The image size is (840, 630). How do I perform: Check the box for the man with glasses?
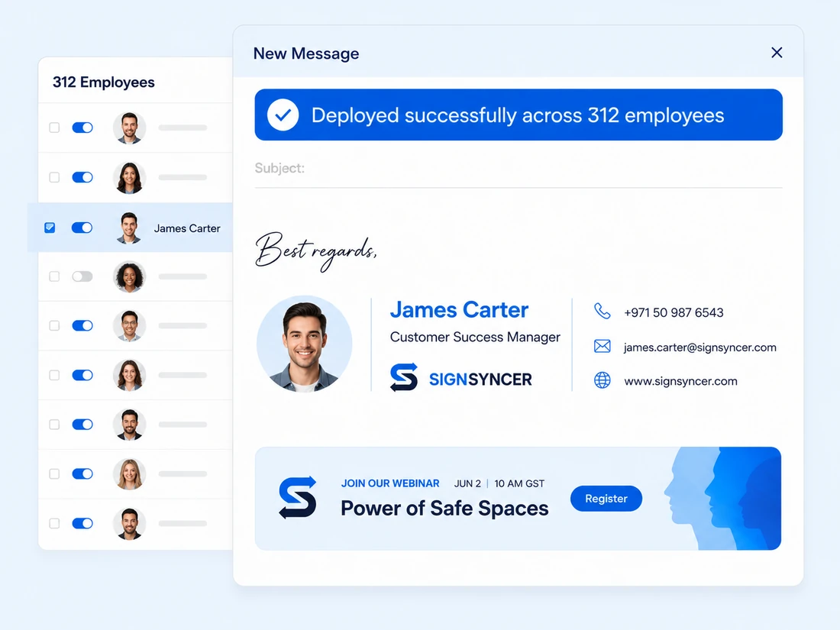54,326
